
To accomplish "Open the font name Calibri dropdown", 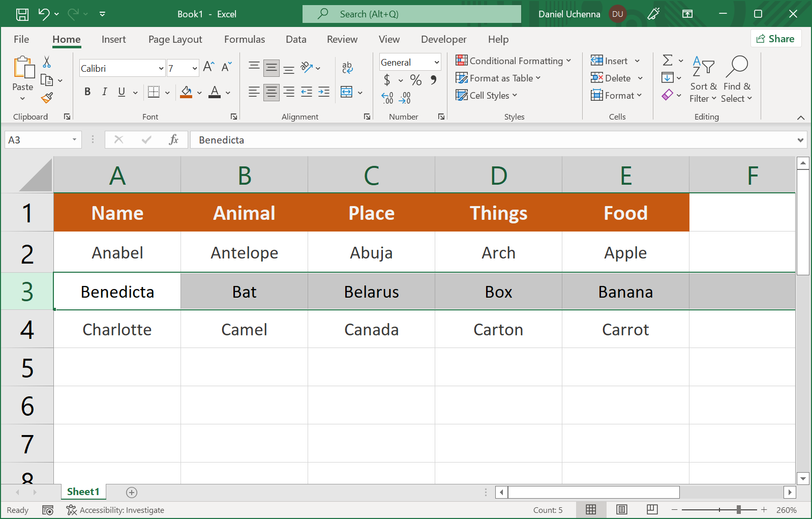I will [x=161, y=68].
